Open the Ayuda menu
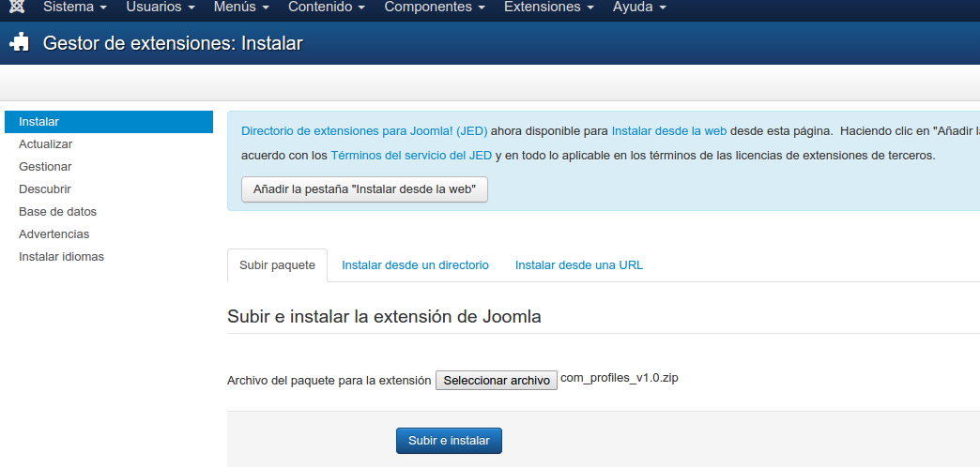The width and height of the screenshot is (980, 467). (639, 8)
